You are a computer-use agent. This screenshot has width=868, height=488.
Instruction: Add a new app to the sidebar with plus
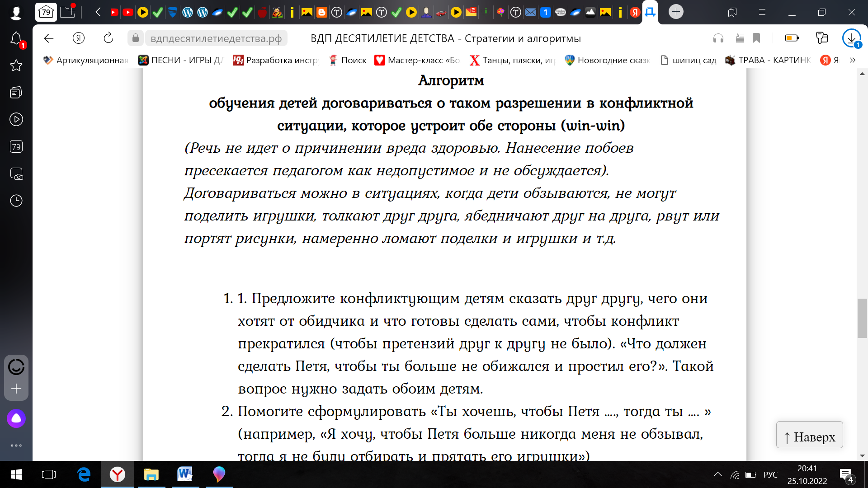click(16, 389)
